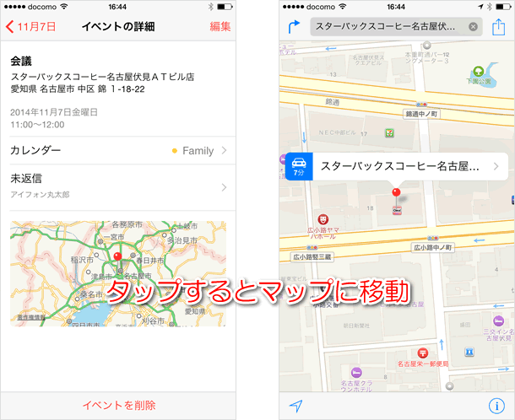Tap the Wi-Fi icon in Calendar status bar
Image resolution: width=515 pixels, height=420 pixels.
64,6
